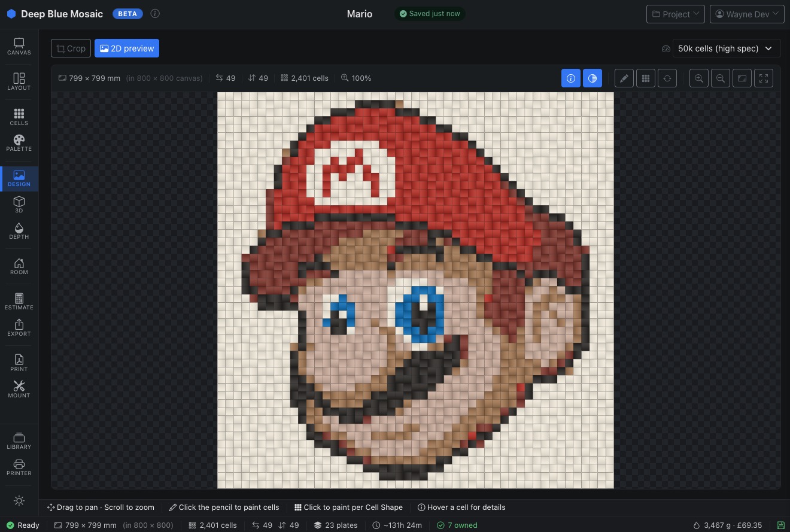Image resolution: width=790 pixels, height=532 pixels.
Task: Open the Room preview panel
Action: coord(19,266)
